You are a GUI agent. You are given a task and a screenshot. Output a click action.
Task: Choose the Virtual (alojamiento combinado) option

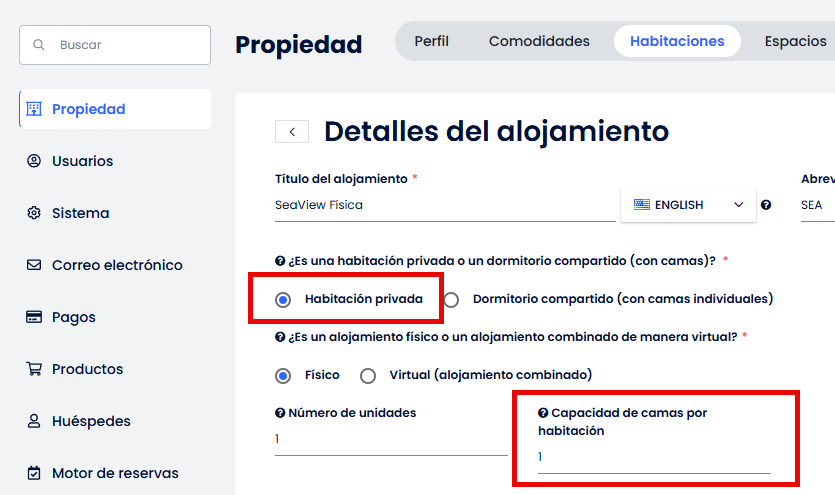tap(368, 376)
